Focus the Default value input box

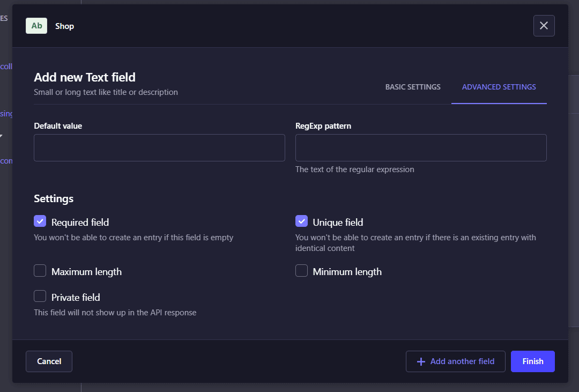pos(159,148)
